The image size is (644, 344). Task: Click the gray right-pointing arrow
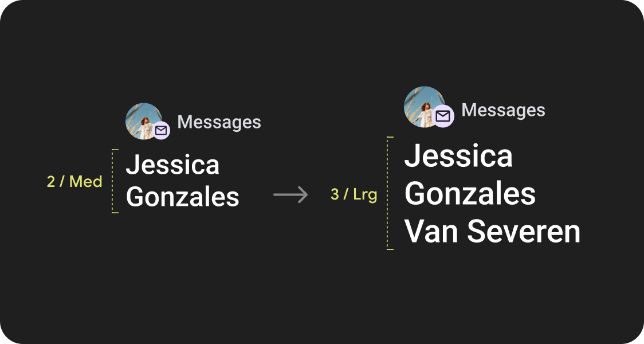(290, 195)
